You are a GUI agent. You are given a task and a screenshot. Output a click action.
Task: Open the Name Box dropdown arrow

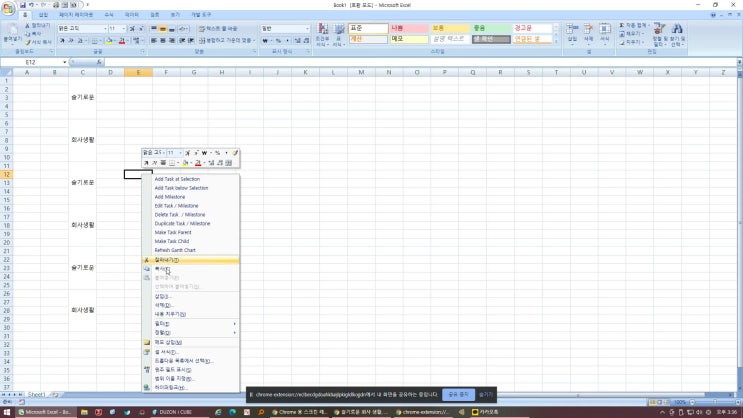tap(64, 62)
